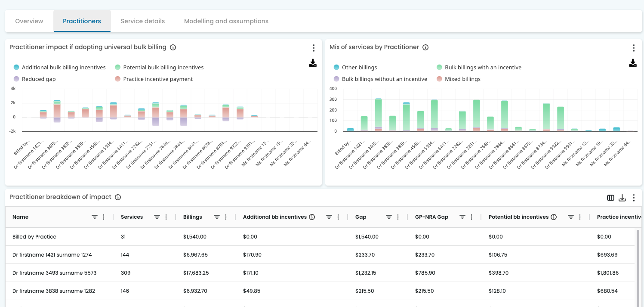Screen dimensions: 644x307
Task: Select the Service details tab
Action: (x=142, y=21)
